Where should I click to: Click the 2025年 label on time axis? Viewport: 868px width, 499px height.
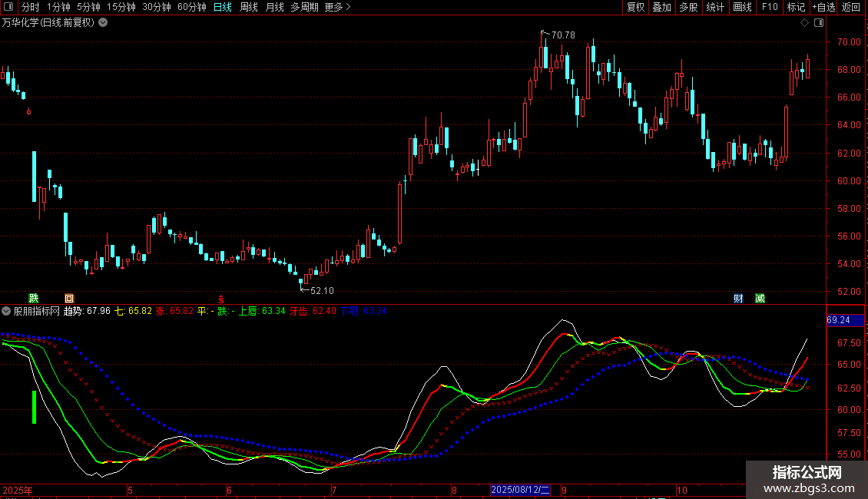pyautogui.click(x=18, y=490)
